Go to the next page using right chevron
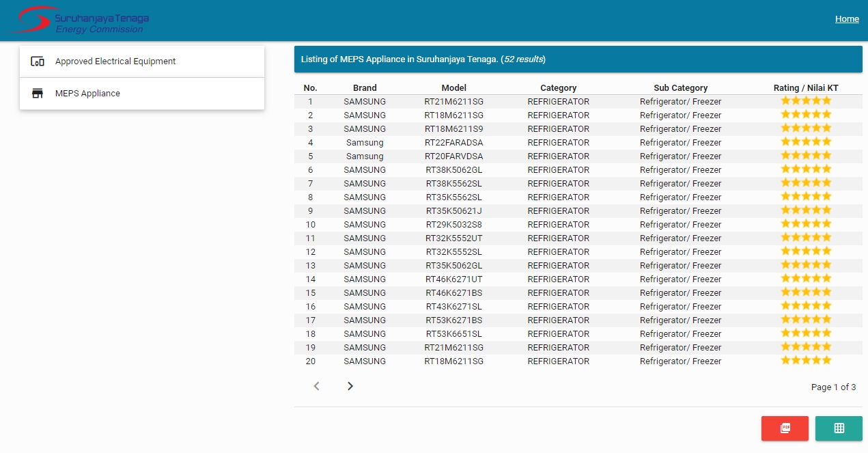Image resolution: width=868 pixels, height=453 pixels. (350, 386)
